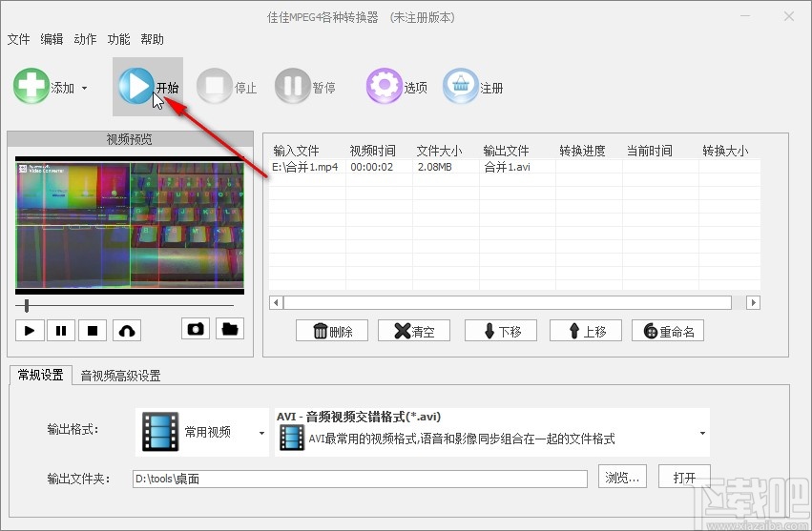Viewport: 812px width, 531px height.
Task: Open the output folder with 打开
Action: [x=684, y=478]
